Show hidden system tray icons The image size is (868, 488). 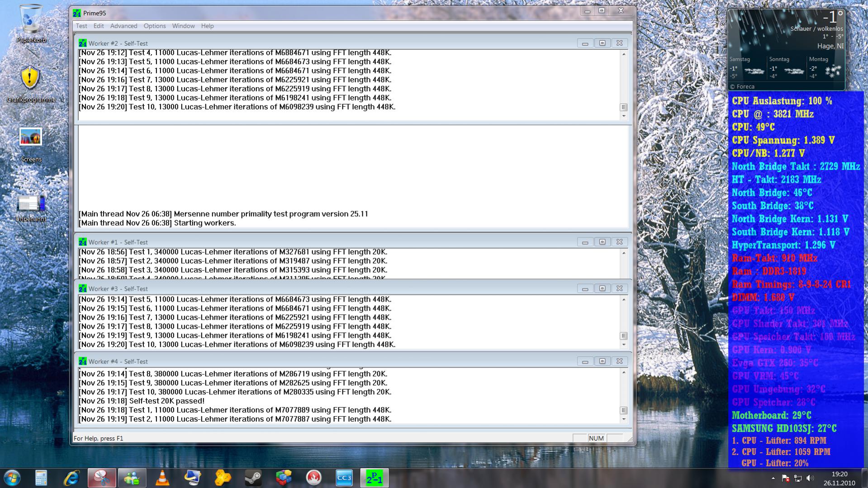[773, 478]
